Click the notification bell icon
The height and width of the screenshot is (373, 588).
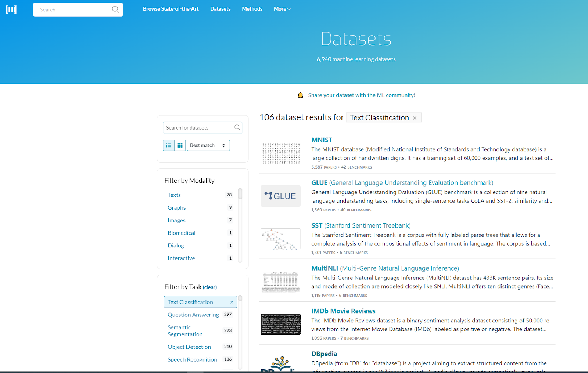point(300,95)
